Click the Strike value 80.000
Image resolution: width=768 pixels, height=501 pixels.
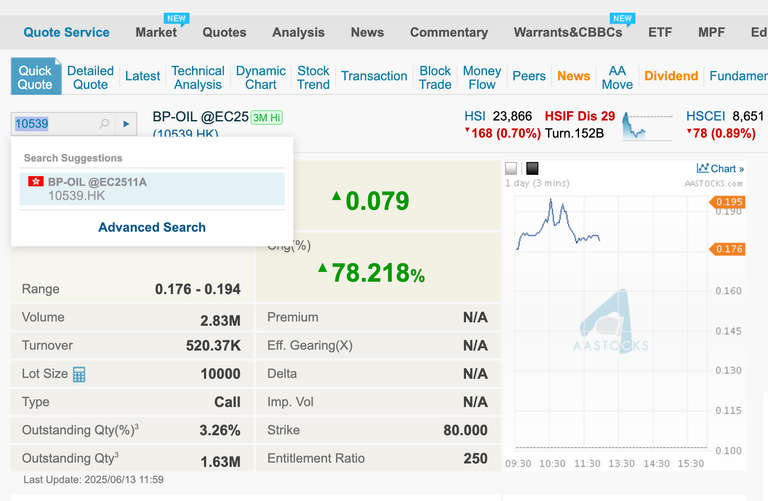click(466, 430)
